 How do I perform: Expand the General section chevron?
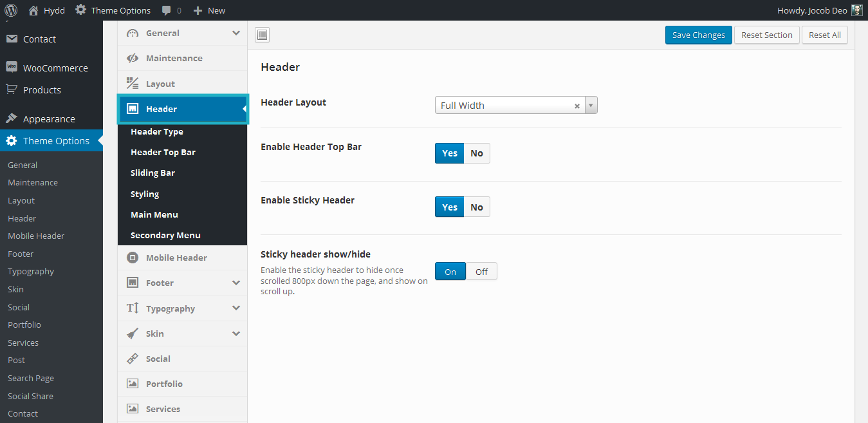pos(236,33)
